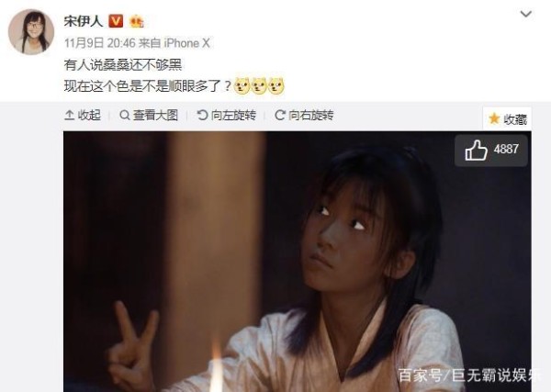Collapse the image with the 收起 arrow icon
The image size is (551, 392).
click(69, 115)
